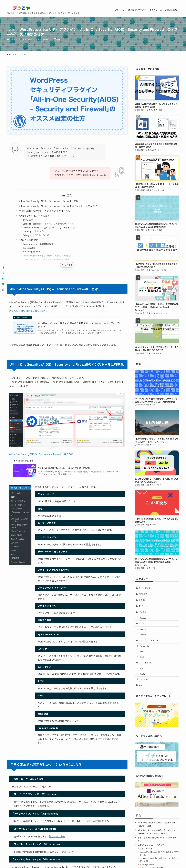
Task: Open the Word image placement post thumbnail
Action: [x=157, y=128]
